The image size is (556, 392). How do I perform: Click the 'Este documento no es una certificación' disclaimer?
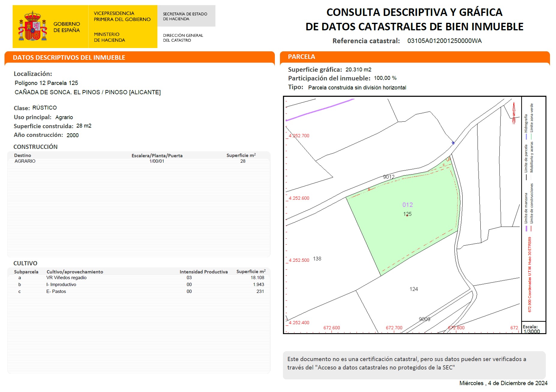click(x=407, y=363)
